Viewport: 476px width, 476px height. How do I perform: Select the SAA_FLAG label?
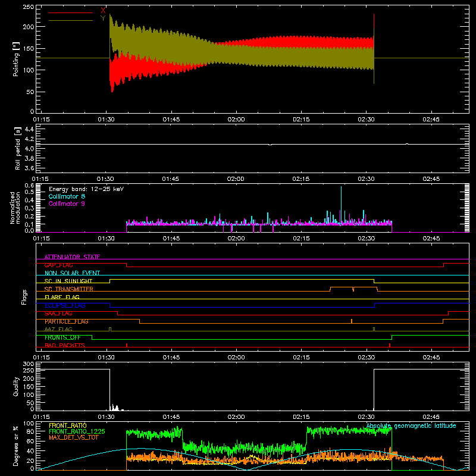pyautogui.click(x=58, y=314)
